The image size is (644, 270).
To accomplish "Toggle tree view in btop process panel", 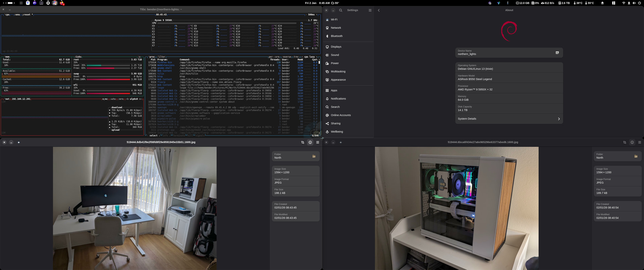I will (x=296, y=57).
